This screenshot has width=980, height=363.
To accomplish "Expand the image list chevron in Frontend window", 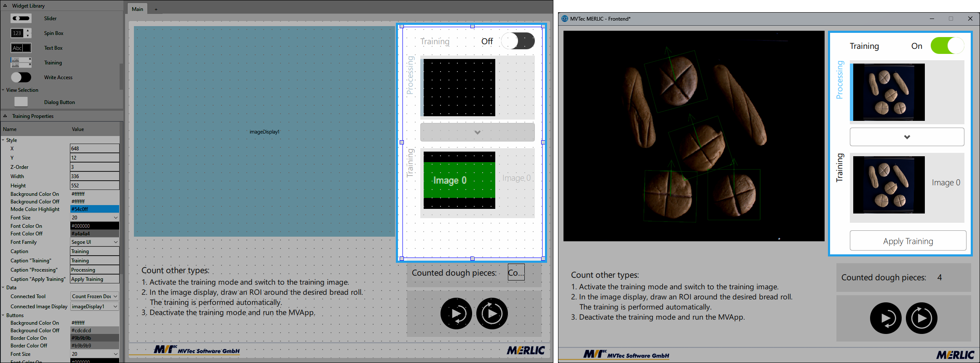I will [907, 137].
